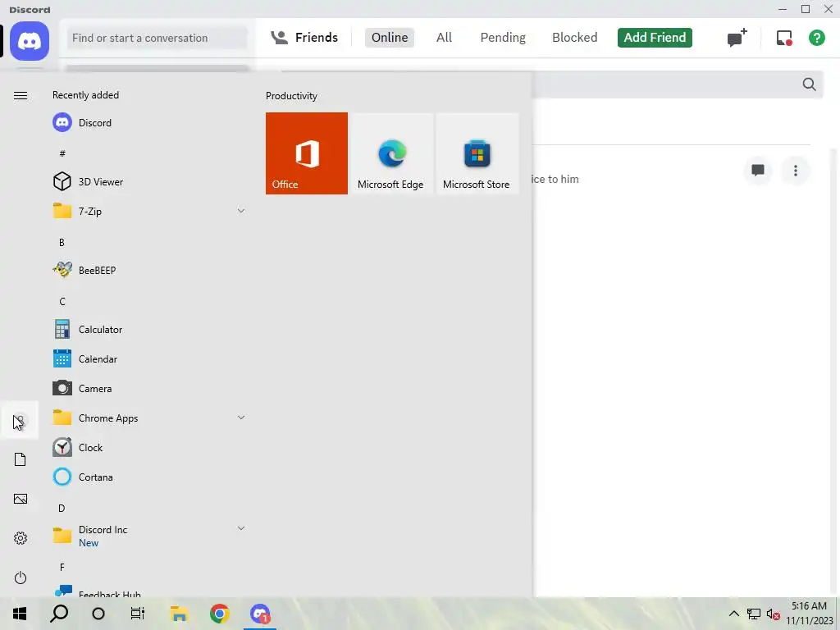Jump to letter section '#'
Viewport: 840px width, 630px height.
click(62, 153)
